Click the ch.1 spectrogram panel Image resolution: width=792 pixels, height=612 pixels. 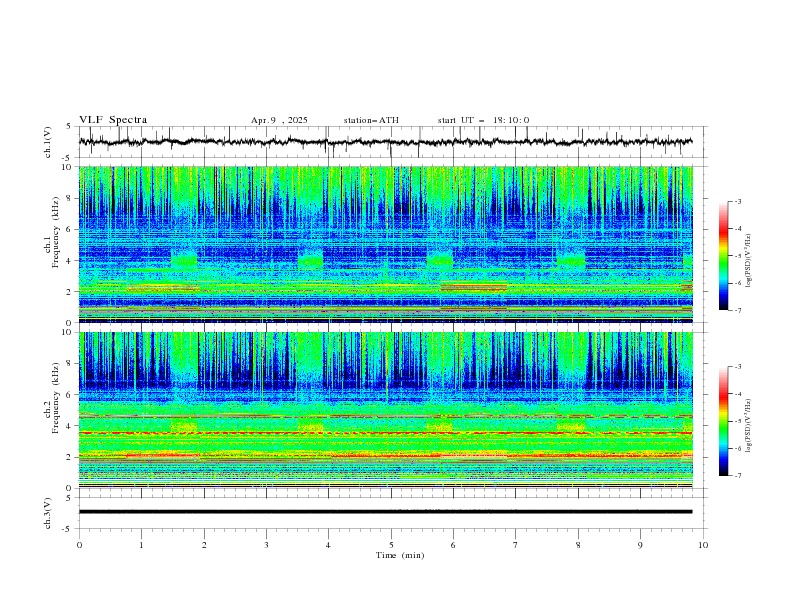pyautogui.click(x=385, y=244)
